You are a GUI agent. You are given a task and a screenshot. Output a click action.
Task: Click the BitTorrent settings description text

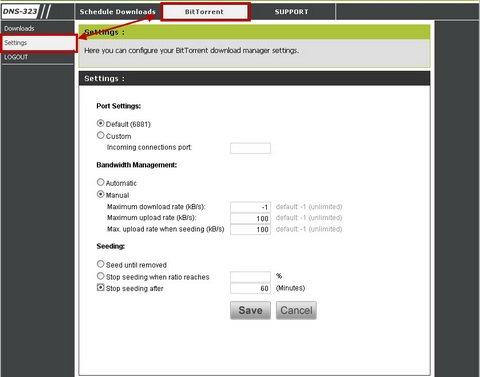191,51
